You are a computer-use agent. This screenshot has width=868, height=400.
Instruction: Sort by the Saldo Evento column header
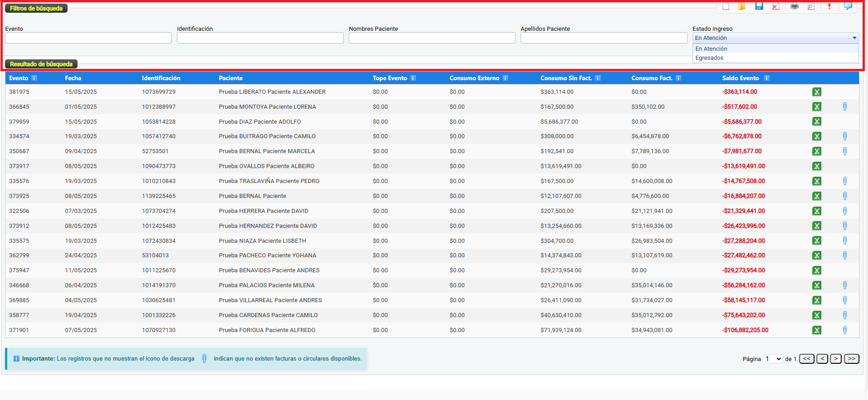(x=741, y=78)
